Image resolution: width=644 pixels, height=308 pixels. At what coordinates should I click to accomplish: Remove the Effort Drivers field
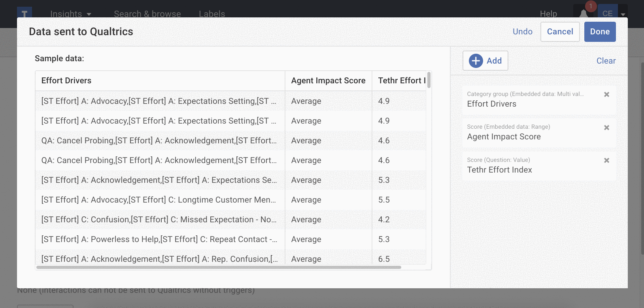[606, 94]
